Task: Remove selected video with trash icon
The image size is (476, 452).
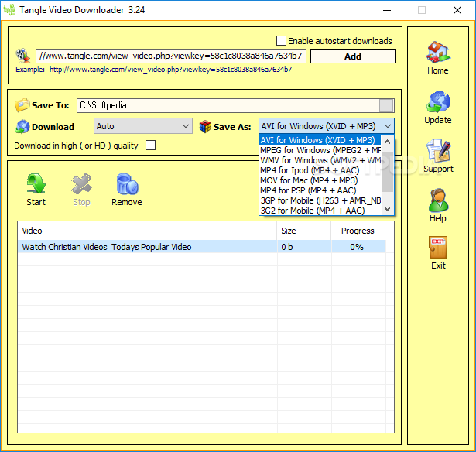Action: click(127, 184)
